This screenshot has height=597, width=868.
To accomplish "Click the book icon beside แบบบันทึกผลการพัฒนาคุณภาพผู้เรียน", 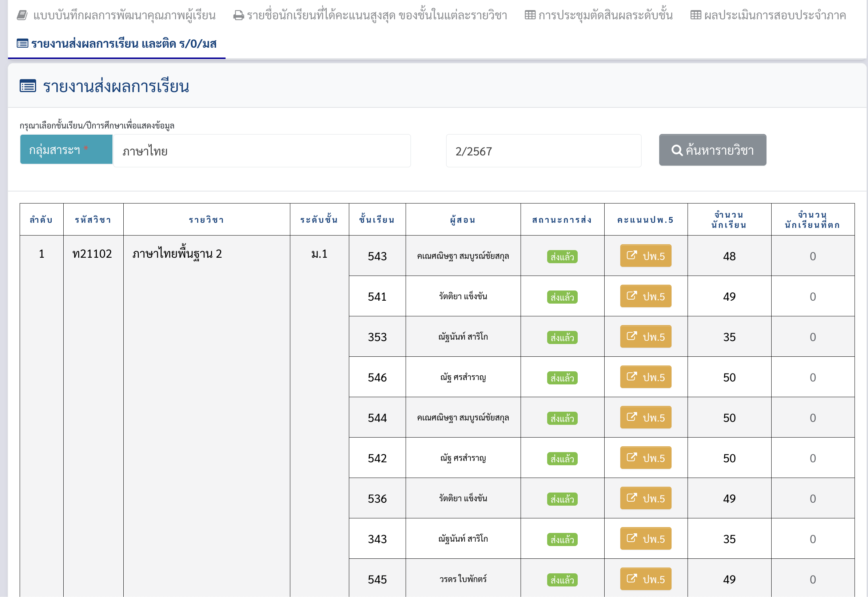I will point(23,15).
